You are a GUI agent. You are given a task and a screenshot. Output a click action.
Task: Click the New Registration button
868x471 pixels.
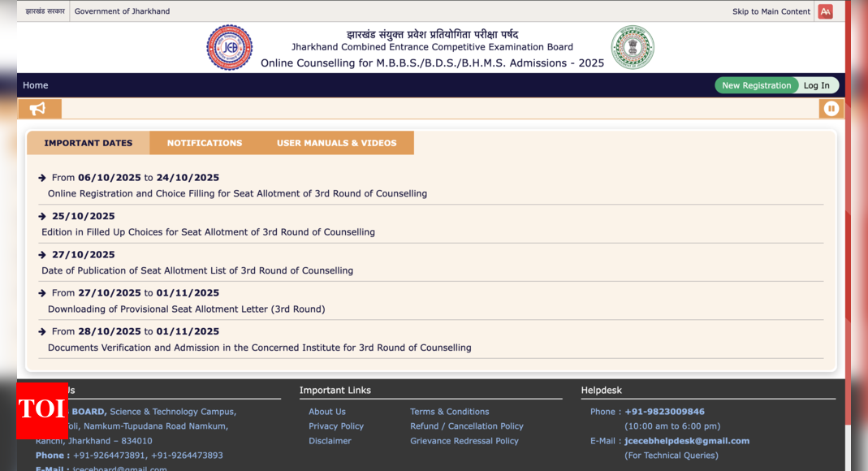(756, 85)
